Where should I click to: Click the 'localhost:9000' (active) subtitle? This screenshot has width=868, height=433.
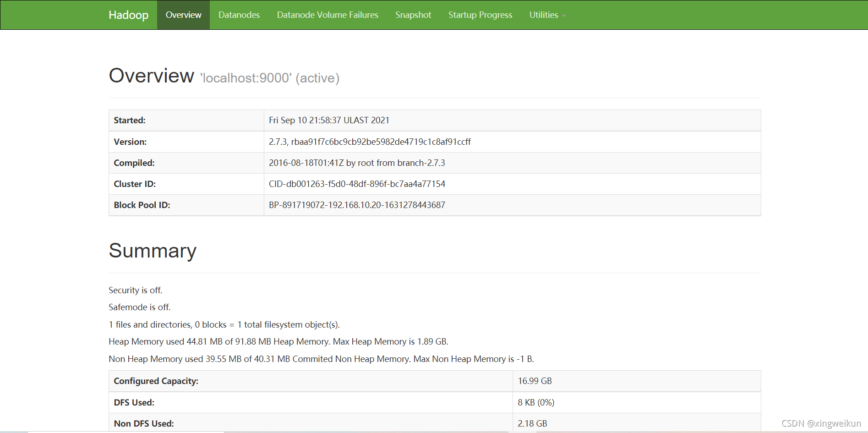(x=270, y=78)
